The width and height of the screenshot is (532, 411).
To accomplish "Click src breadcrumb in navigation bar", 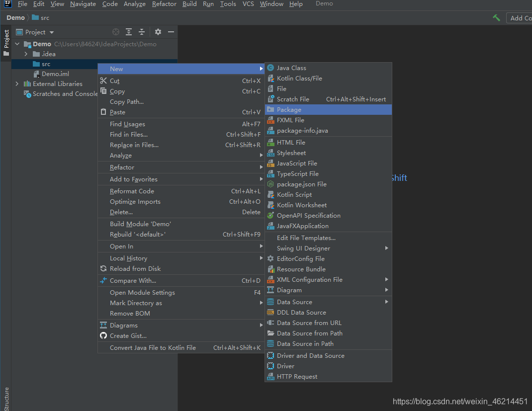I will pyautogui.click(x=41, y=17).
